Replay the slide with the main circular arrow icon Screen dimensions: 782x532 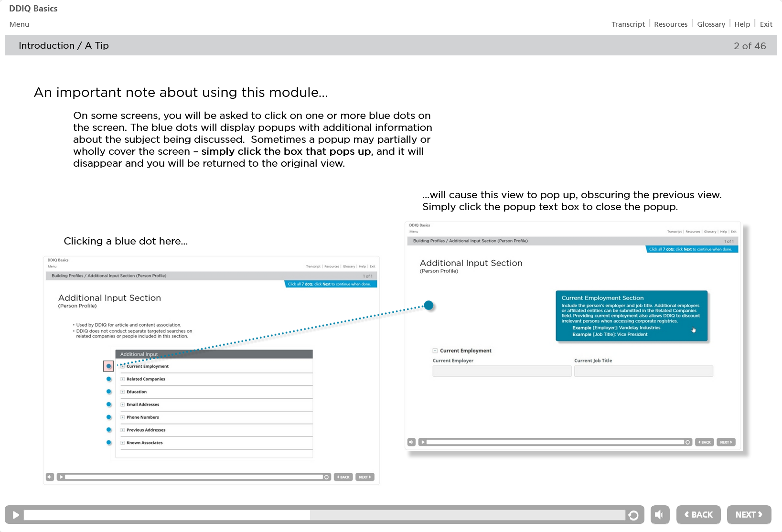633,515
